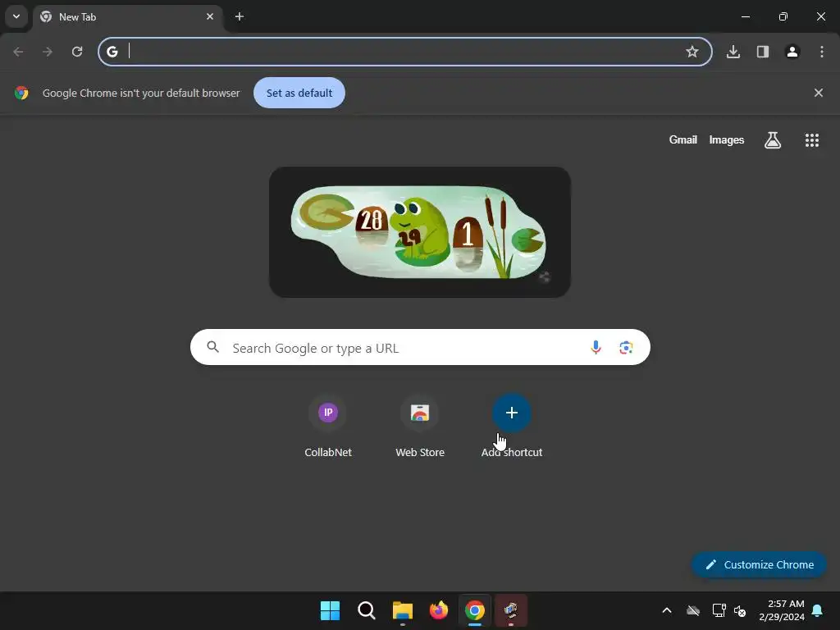Screen dimensions: 840x630
Task: Open the Windows Start menu
Action: point(330,610)
